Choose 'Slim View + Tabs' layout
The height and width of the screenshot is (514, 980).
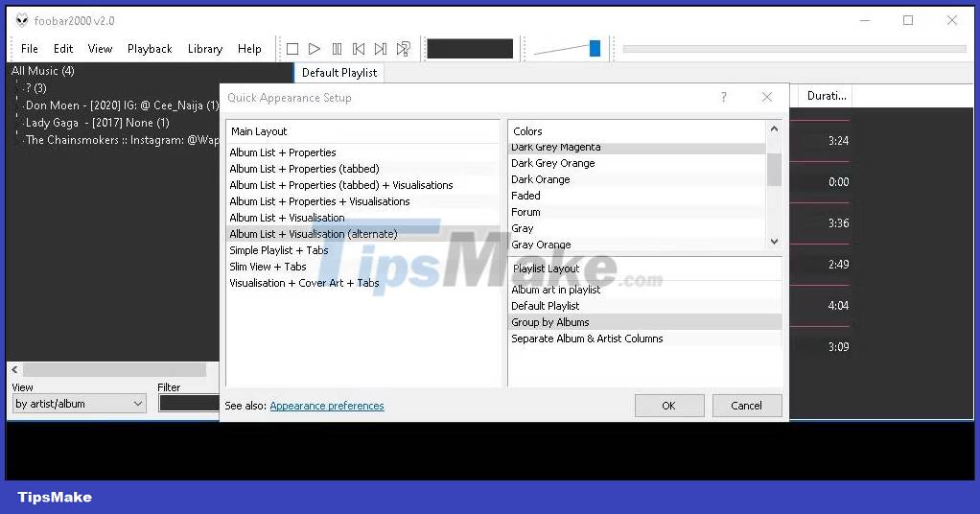click(362, 267)
